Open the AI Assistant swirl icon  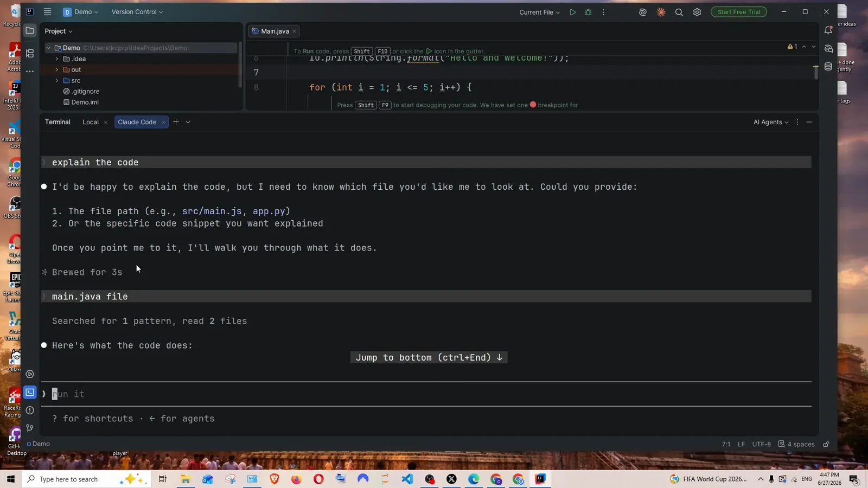[643, 12]
